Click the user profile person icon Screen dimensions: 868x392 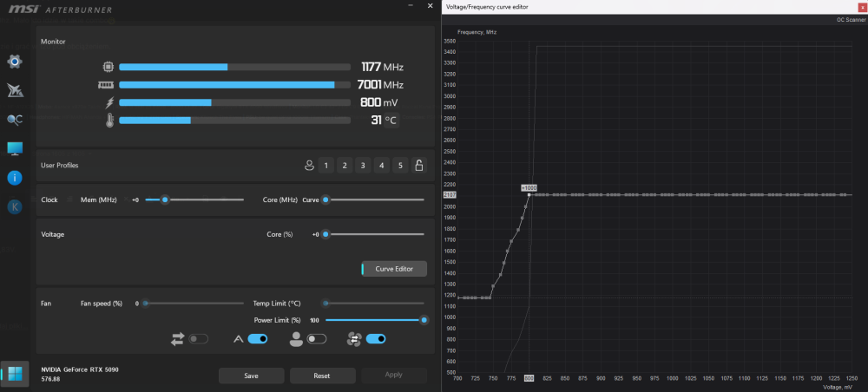tap(307, 166)
